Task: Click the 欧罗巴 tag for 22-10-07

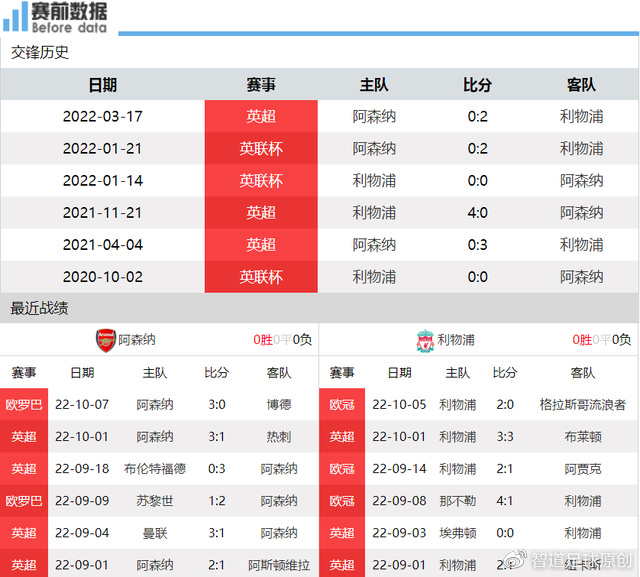Action: (x=24, y=404)
